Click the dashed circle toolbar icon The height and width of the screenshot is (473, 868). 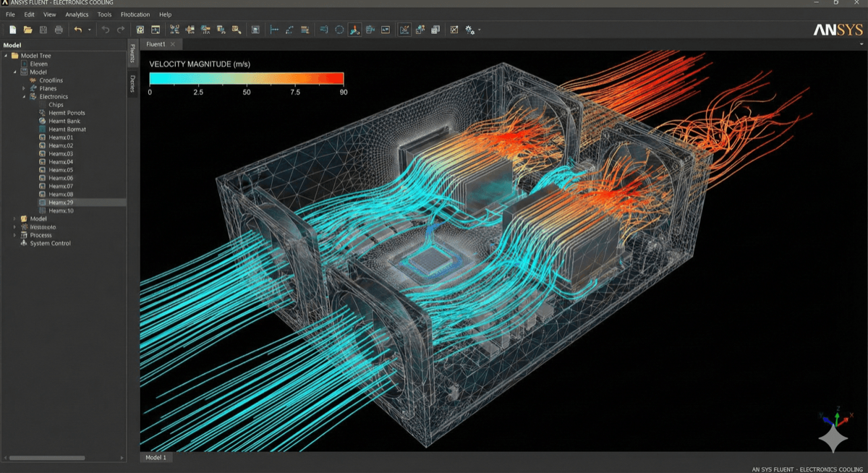pos(339,30)
